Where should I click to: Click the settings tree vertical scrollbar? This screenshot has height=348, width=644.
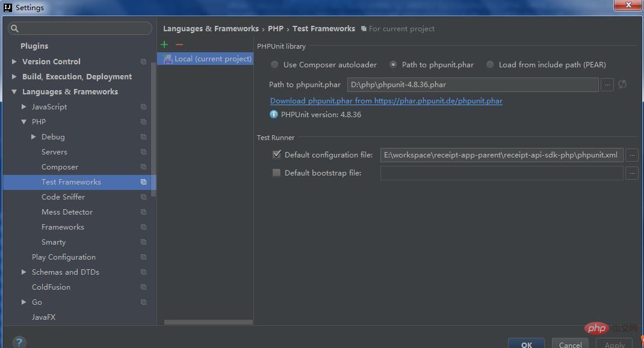coord(153,130)
